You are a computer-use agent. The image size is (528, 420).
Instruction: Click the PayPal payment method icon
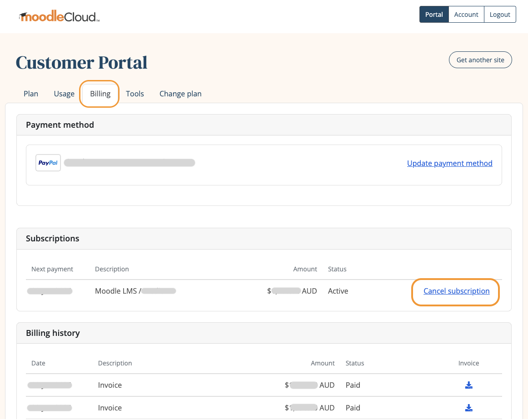pos(48,162)
